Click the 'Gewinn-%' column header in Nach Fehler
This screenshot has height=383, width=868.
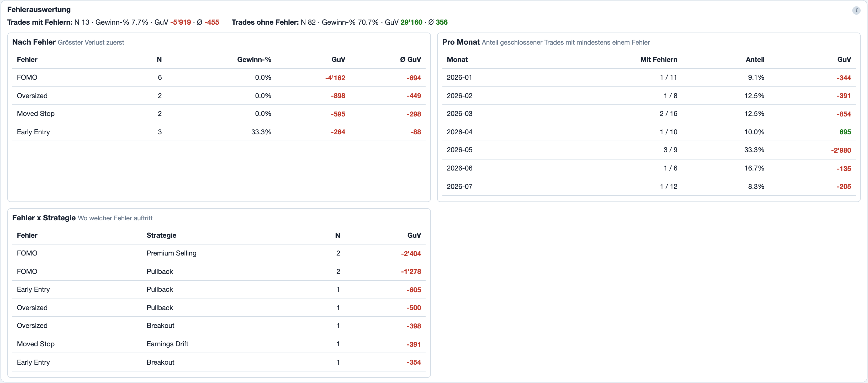[x=254, y=60]
